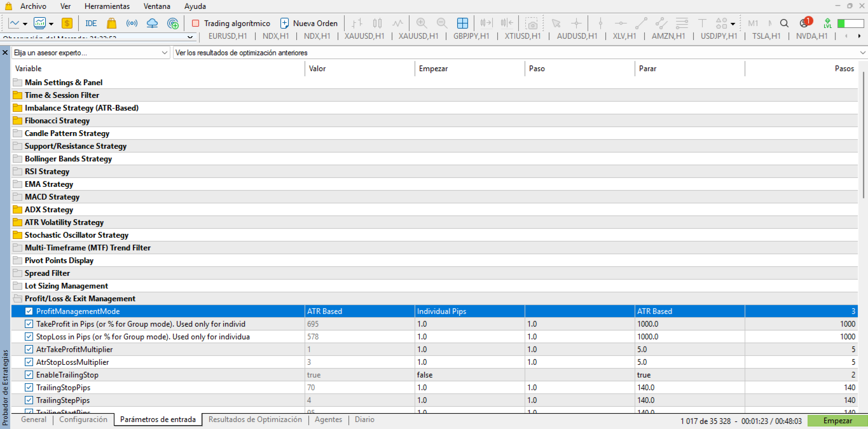Click the tile windows grid icon
Viewport: 868px width, 429px height.
point(462,24)
